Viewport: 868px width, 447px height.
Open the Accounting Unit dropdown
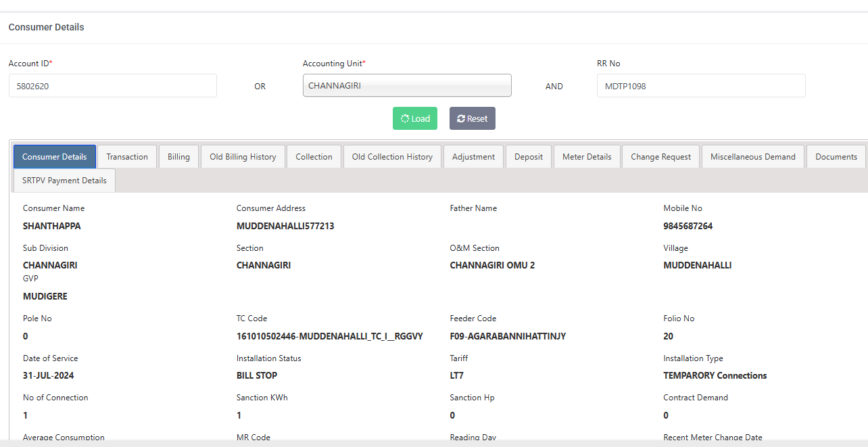tap(406, 86)
